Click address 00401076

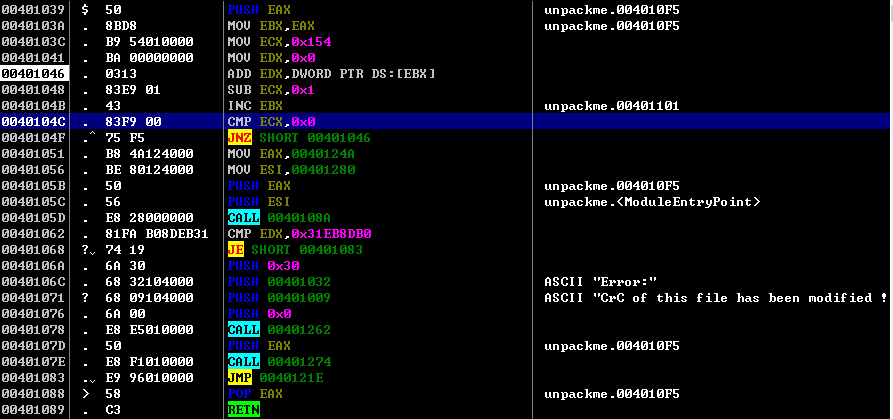point(34,313)
